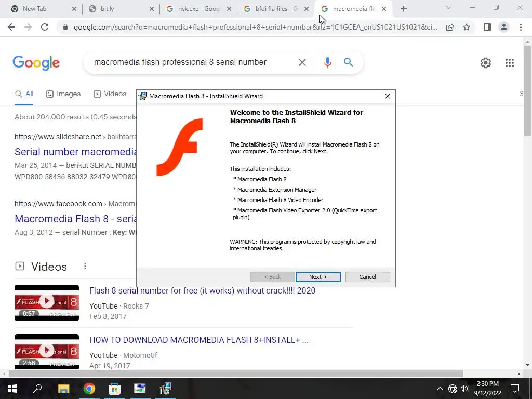This screenshot has width=532, height=399.
Task: Play the 2:56 video thumbnail
Action: [47, 352]
